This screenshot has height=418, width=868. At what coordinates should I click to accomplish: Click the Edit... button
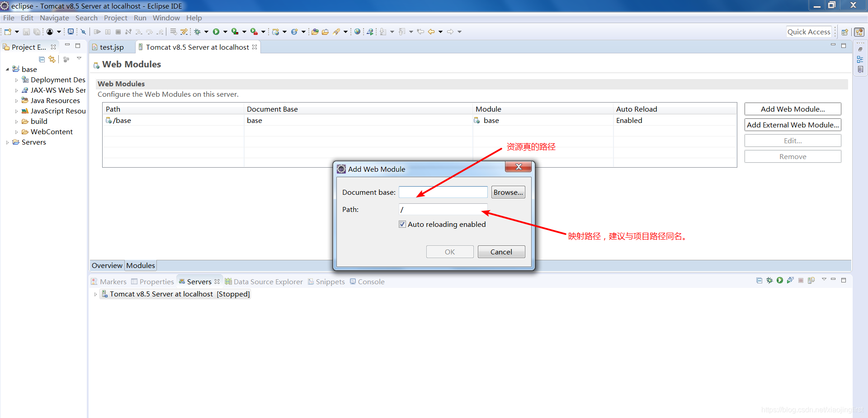[x=793, y=141]
